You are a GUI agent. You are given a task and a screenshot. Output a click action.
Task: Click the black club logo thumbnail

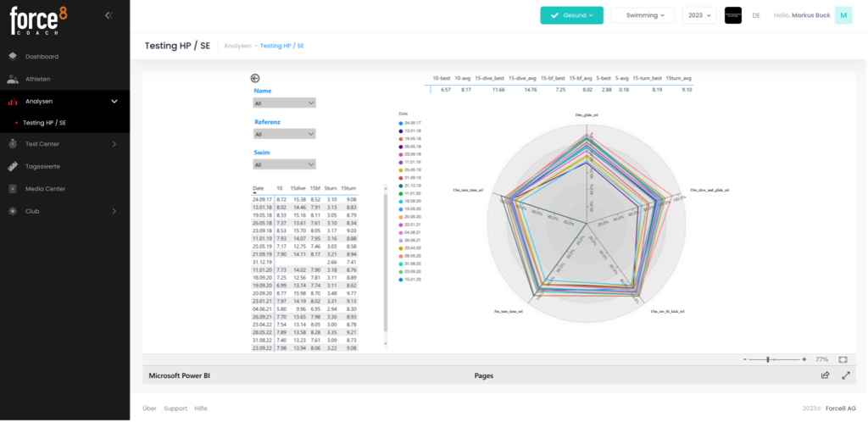coord(732,15)
